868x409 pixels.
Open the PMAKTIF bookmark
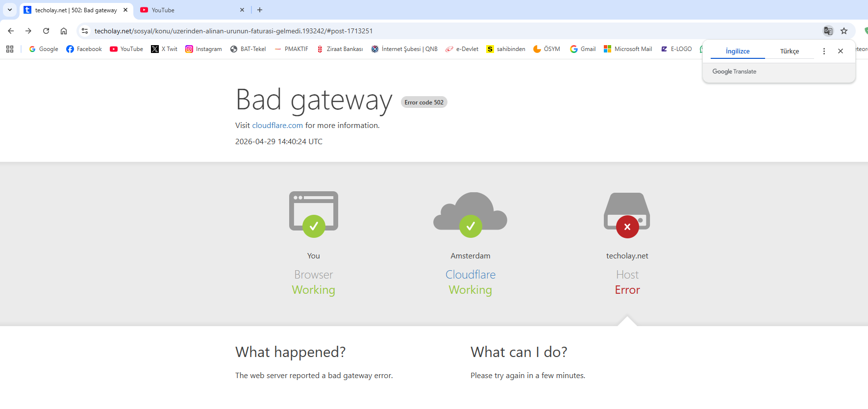pyautogui.click(x=291, y=49)
